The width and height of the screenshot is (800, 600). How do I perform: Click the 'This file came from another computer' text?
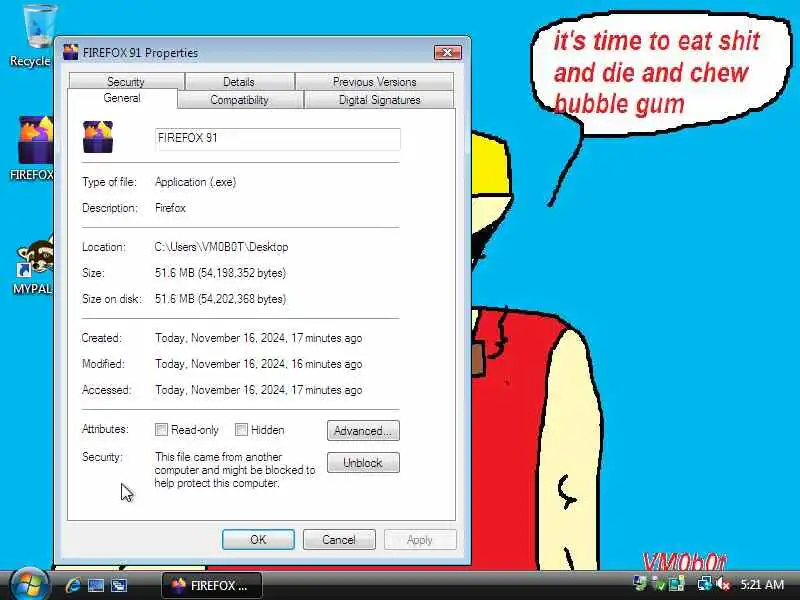(235, 470)
